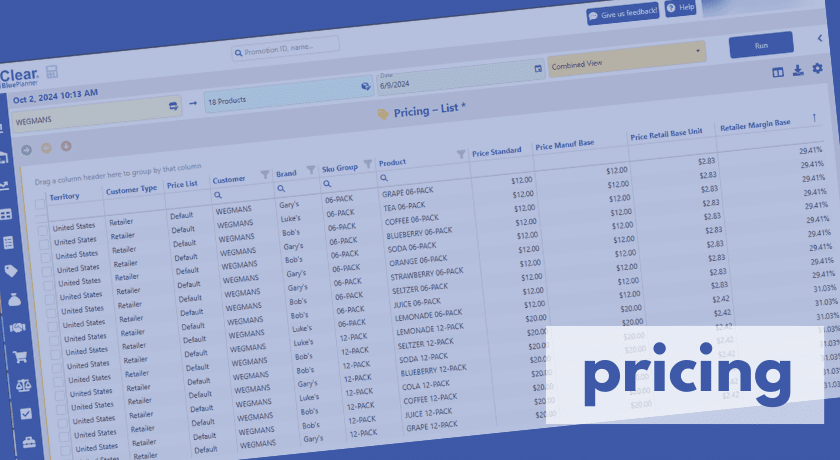Screen dimensions: 840x460
Task: Collapse the panel with the left chevron
Action: (820, 38)
